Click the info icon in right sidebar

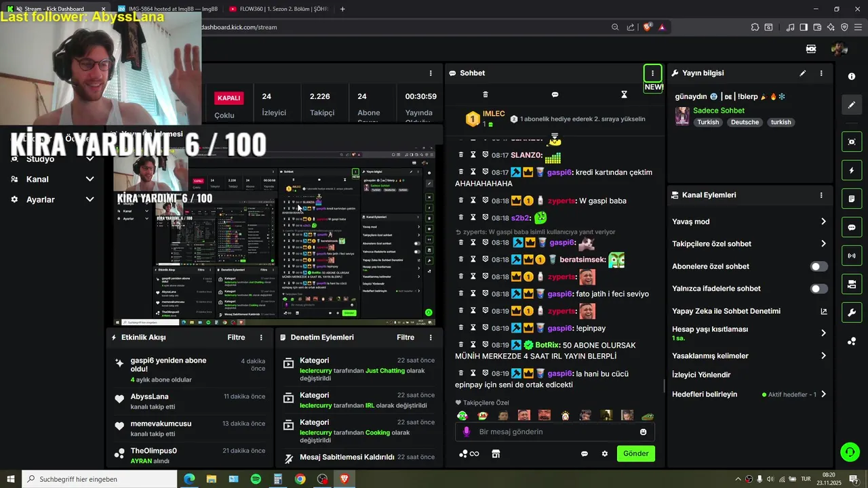click(852, 77)
